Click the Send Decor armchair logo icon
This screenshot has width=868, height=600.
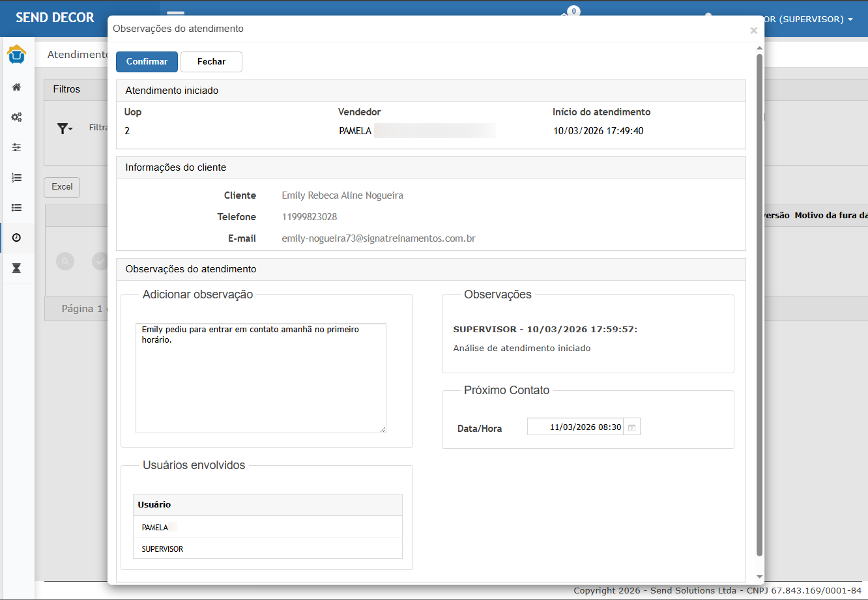17,55
